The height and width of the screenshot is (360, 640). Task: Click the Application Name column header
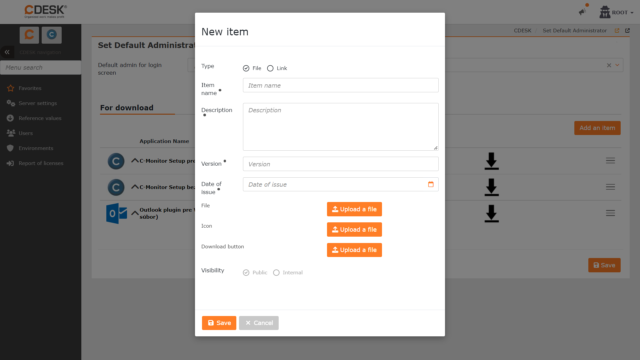click(x=164, y=141)
